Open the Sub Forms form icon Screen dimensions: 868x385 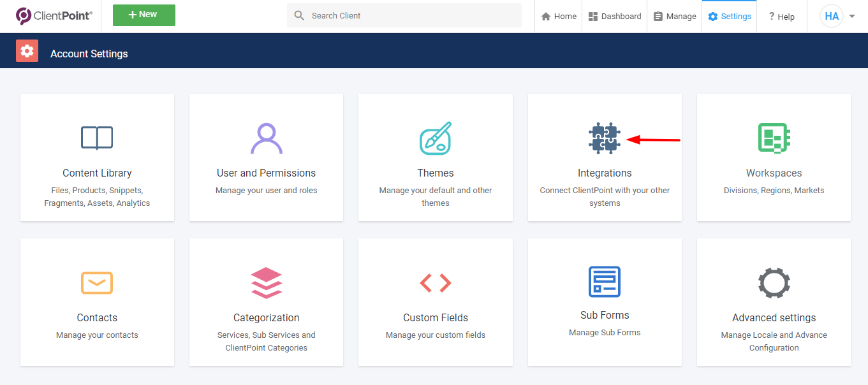[605, 281]
